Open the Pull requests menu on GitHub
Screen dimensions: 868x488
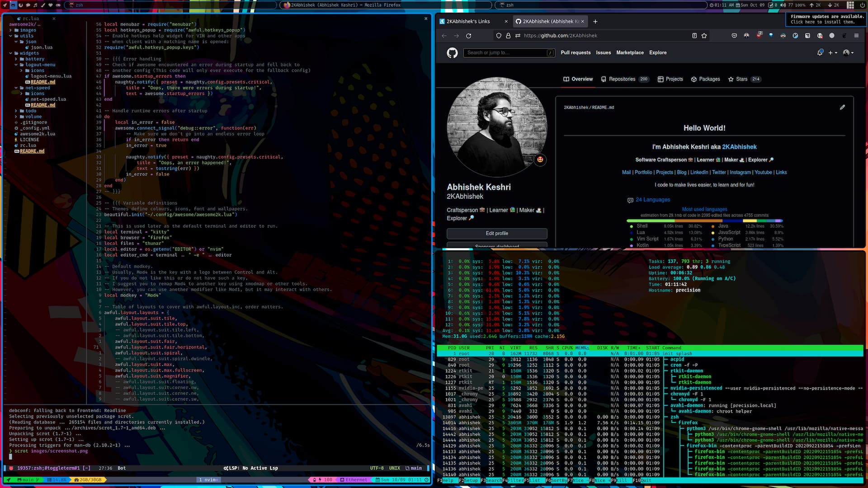coord(576,52)
